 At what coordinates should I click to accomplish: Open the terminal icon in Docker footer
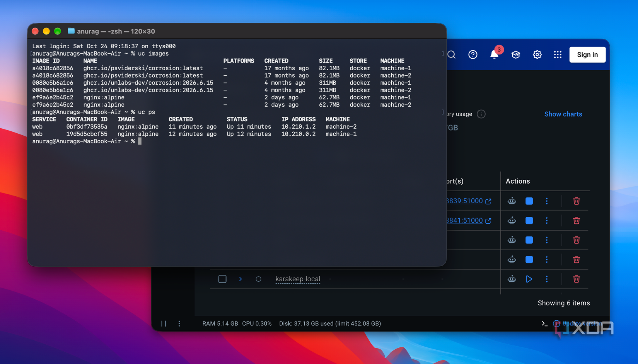[544, 323]
